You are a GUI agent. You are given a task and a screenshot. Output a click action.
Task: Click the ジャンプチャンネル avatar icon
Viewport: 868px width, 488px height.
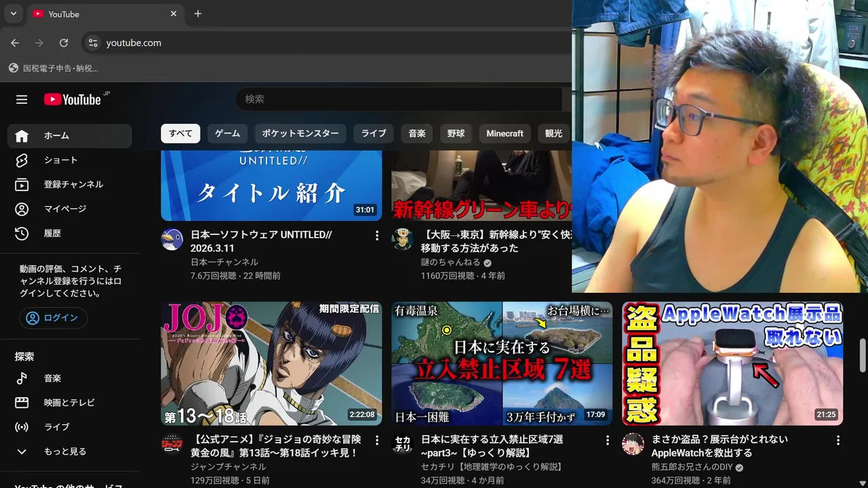click(x=172, y=444)
